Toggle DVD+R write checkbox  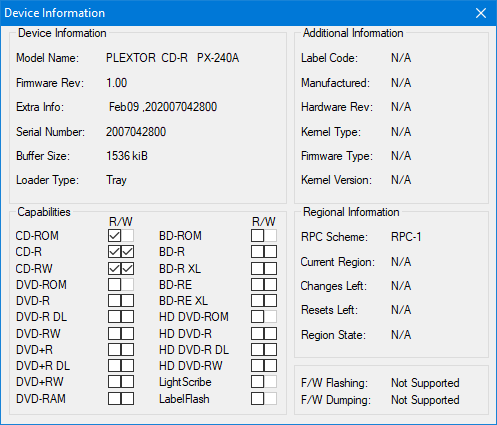point(127,350)
